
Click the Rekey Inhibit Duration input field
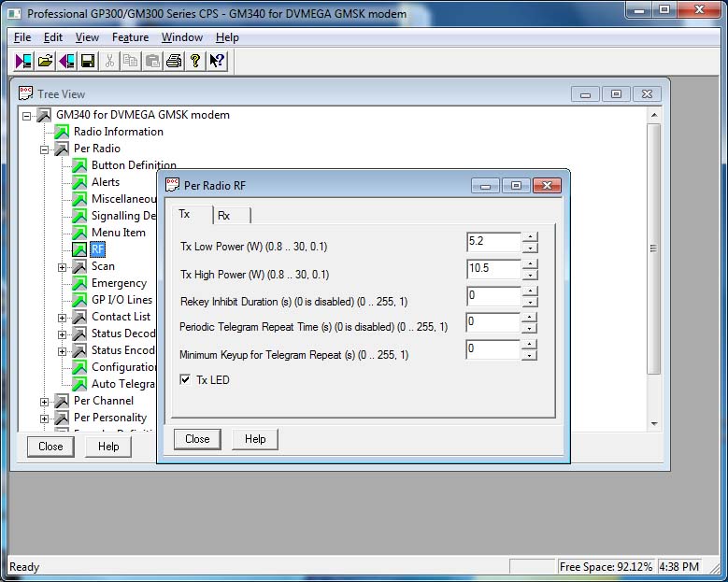coord(493,296)
